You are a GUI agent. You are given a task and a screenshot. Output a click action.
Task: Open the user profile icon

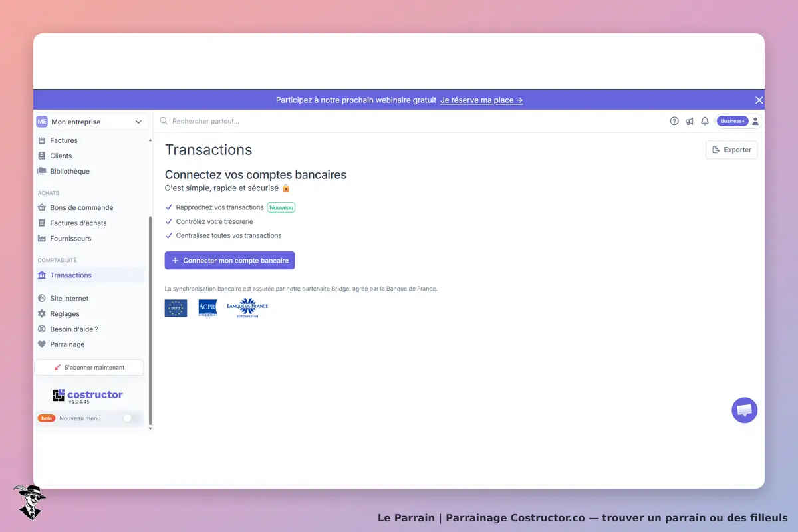755,121
